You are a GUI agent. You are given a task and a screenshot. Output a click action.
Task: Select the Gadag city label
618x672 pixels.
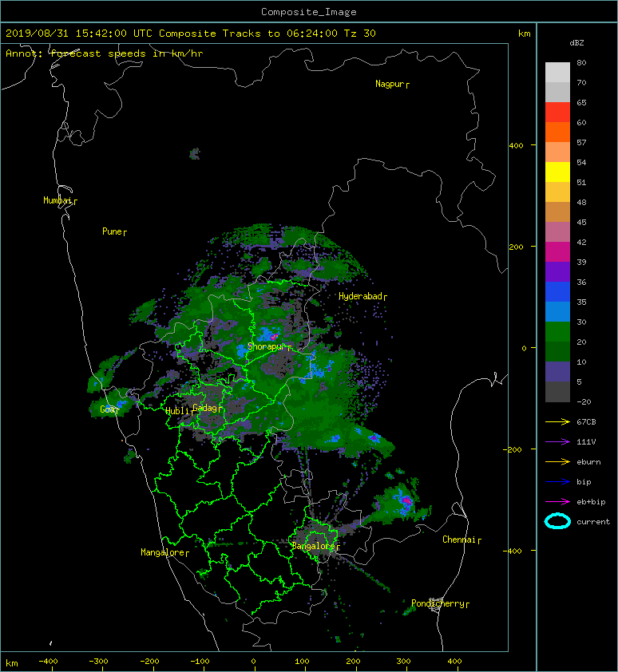(205, 408)
